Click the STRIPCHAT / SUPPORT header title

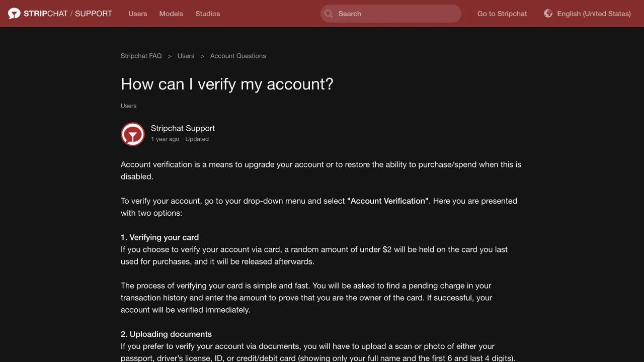[x=68, y=14]
